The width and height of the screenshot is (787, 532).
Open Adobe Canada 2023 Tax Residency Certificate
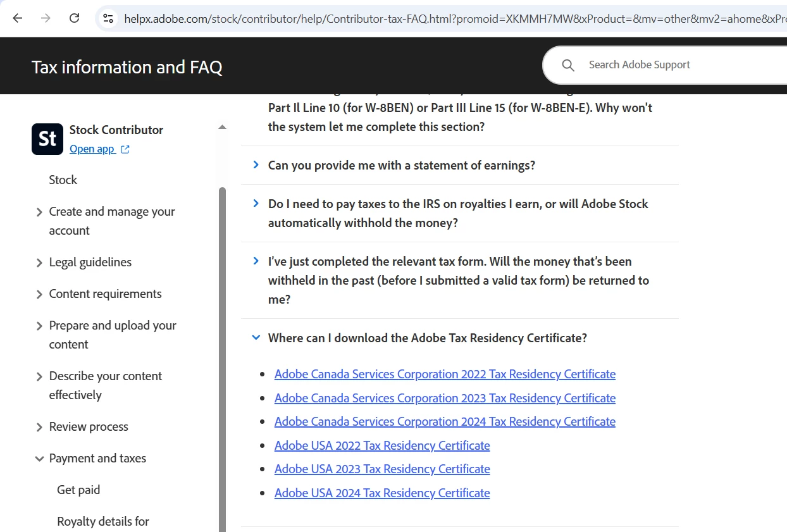coord(445,398)
